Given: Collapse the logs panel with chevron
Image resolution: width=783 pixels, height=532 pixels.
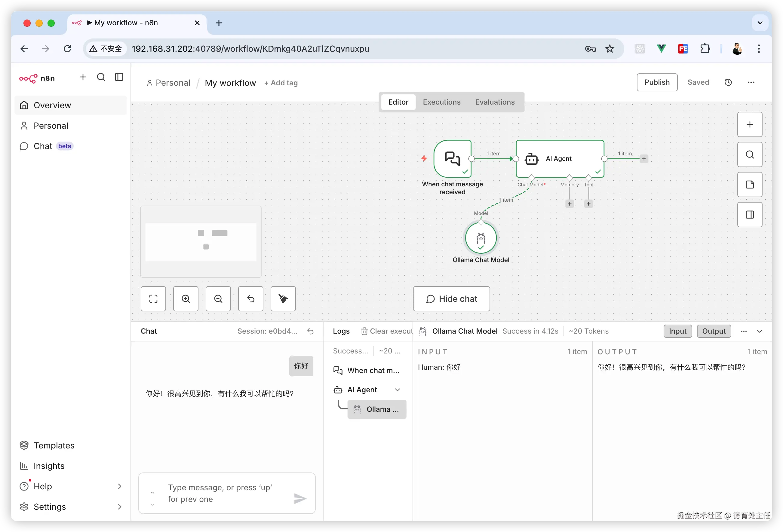Looking at the screenshot, I should (760, 331).
